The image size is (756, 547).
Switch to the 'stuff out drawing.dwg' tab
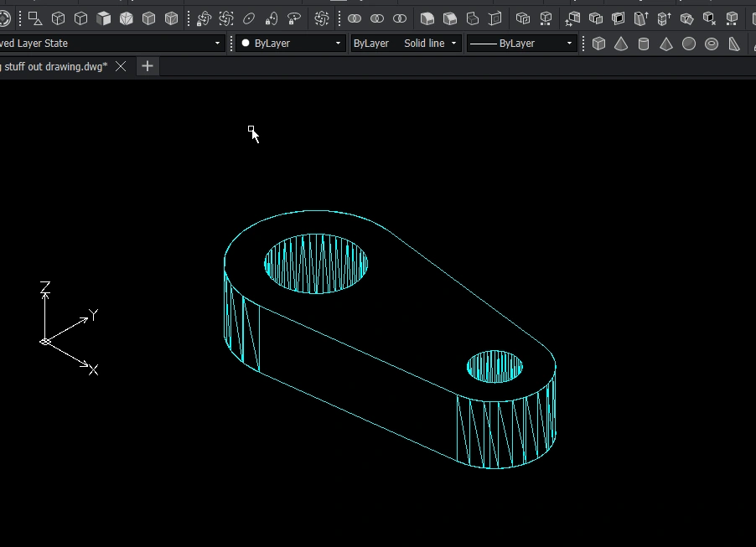[x=54, y=66]
